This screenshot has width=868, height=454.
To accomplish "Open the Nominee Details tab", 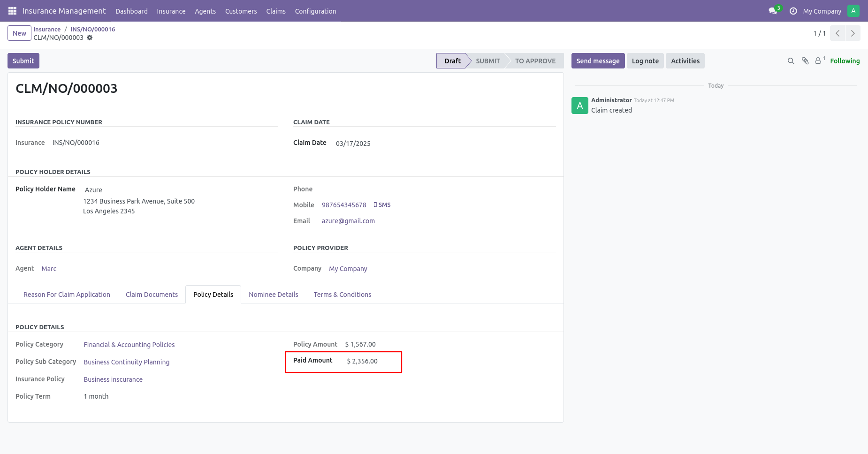I will pyautogui.click(x=274, y=295).
